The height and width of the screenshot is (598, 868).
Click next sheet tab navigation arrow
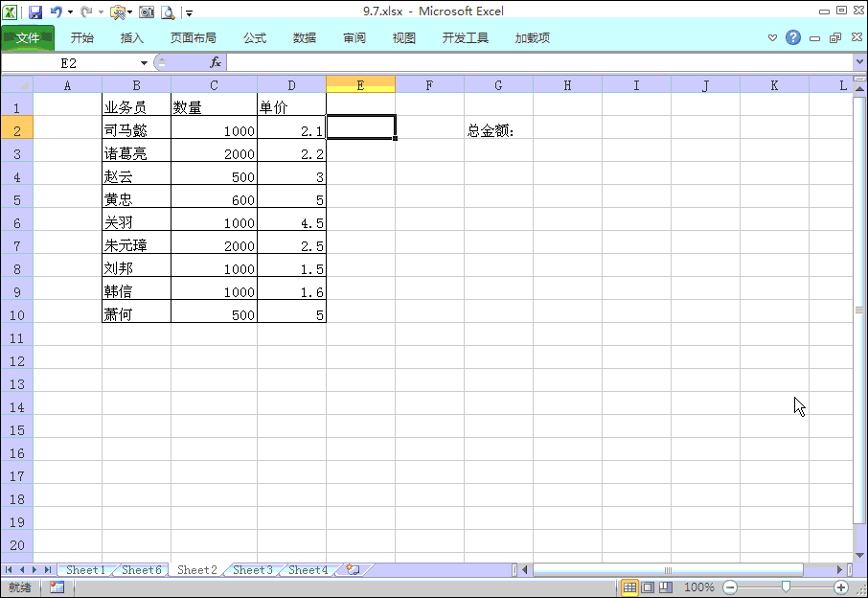(x=34, y=569)
